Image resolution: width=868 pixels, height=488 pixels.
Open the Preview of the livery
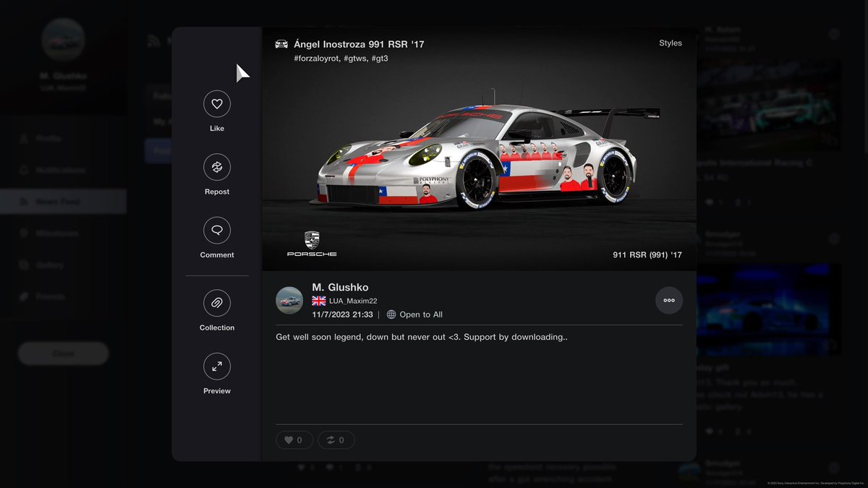coord(217,367)
